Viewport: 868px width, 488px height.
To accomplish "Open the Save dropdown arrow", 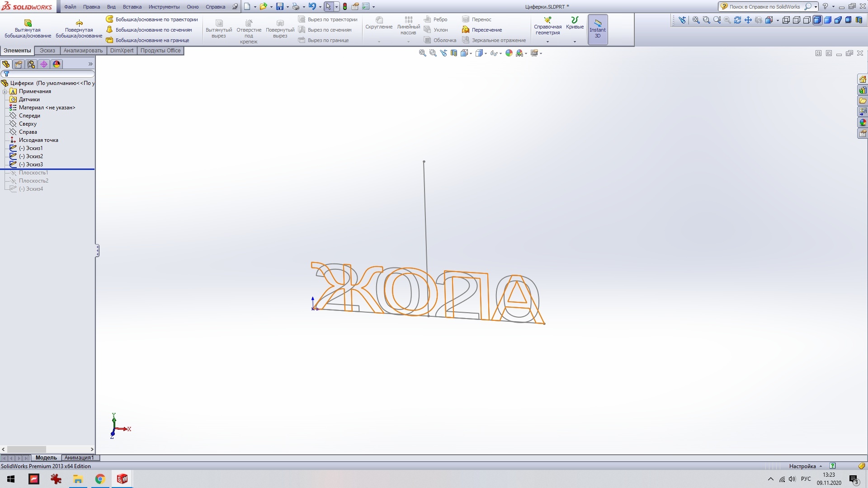I will pyautogui.click(x=288, y=7).
